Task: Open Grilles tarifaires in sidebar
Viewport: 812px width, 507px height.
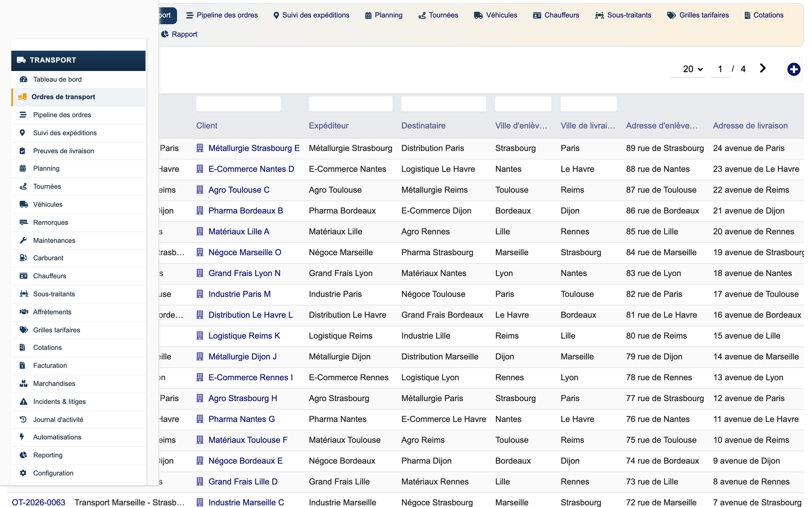Action: (78, 330)
